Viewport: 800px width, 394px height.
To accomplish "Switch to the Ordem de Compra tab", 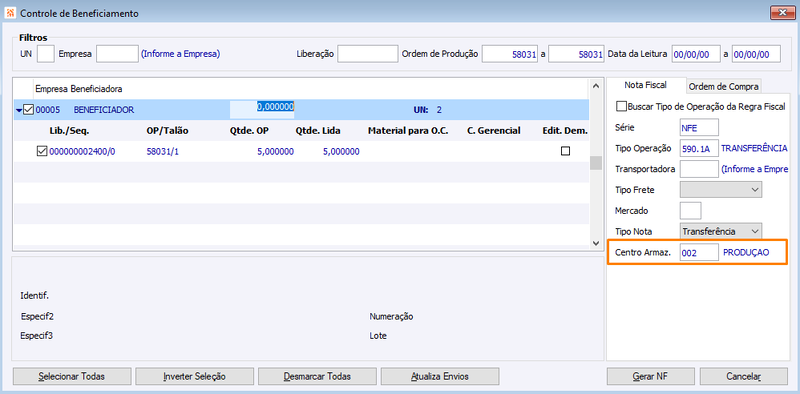I will tap(723, 87).
